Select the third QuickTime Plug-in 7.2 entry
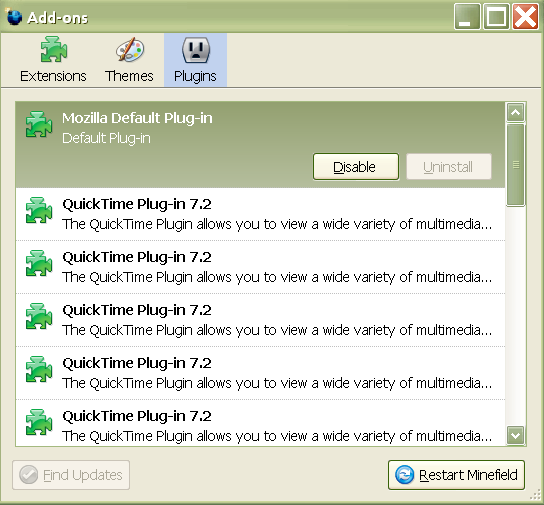This screenshot has height=505, width=544. point(260,320)
